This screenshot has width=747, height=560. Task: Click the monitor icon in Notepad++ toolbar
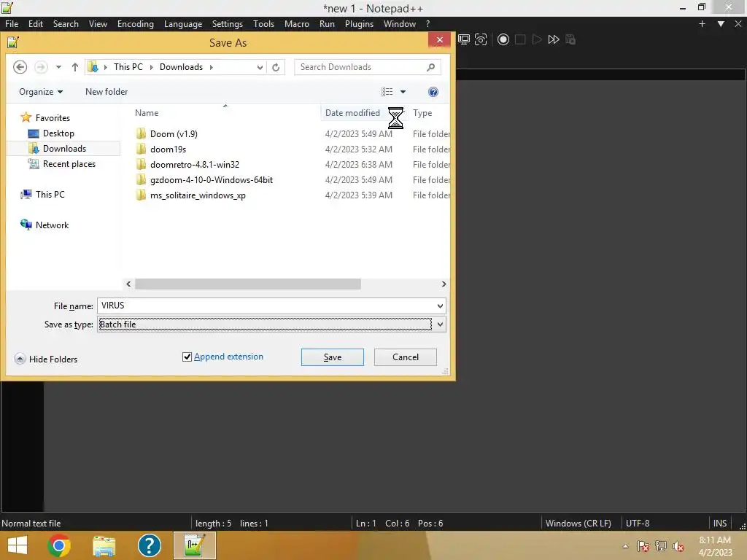click(463, 39)
